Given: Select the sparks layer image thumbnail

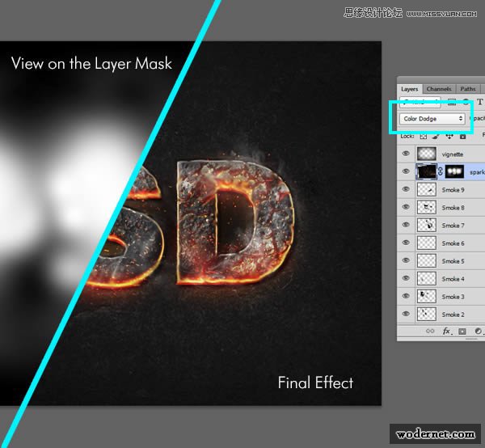Looking at the screenshot, I should click(427, 171).
